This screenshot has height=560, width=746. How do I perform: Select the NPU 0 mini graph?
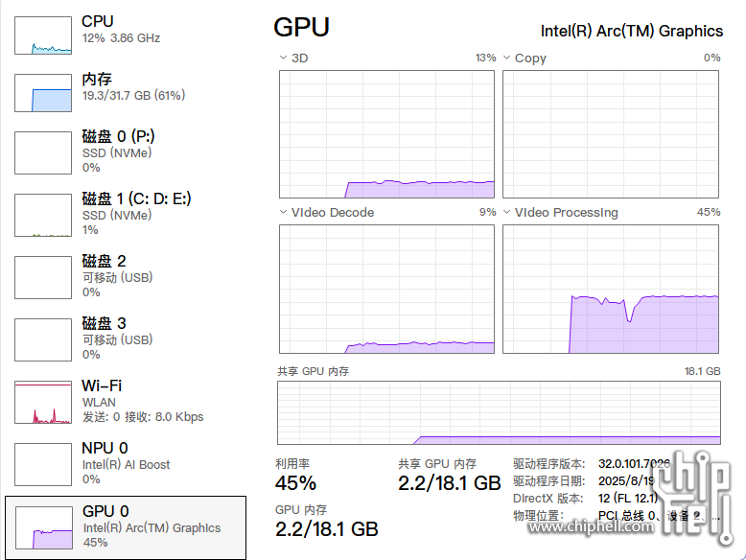tap(43, 464)
